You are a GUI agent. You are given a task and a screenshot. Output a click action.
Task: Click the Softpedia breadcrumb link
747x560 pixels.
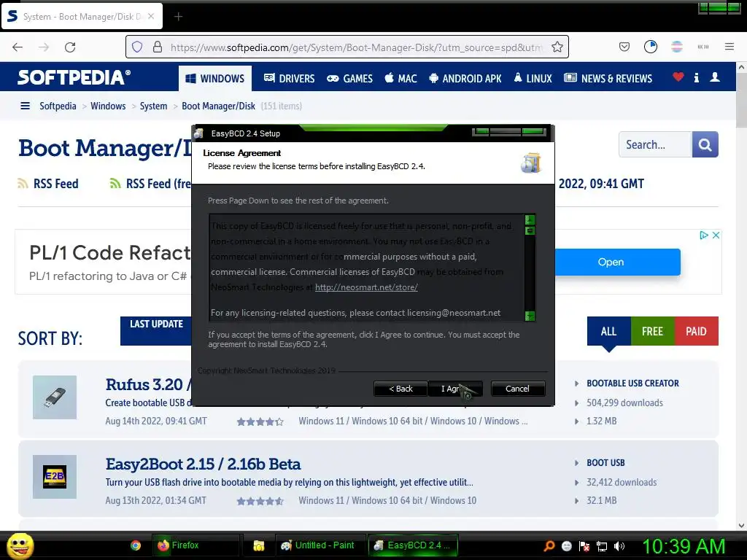click(x=58, y=106)
